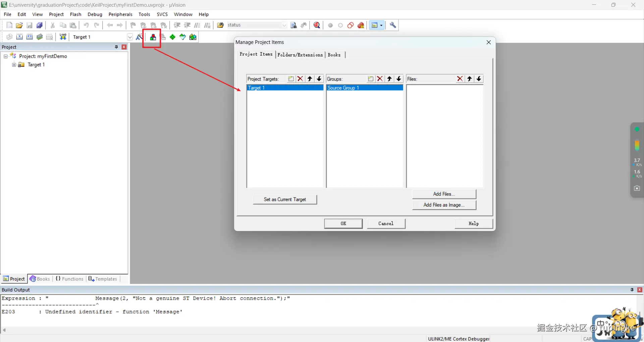The height and width of the screenshot is (342, 644).
Task: Delete the selected file in Files
Action: point(460,79)
